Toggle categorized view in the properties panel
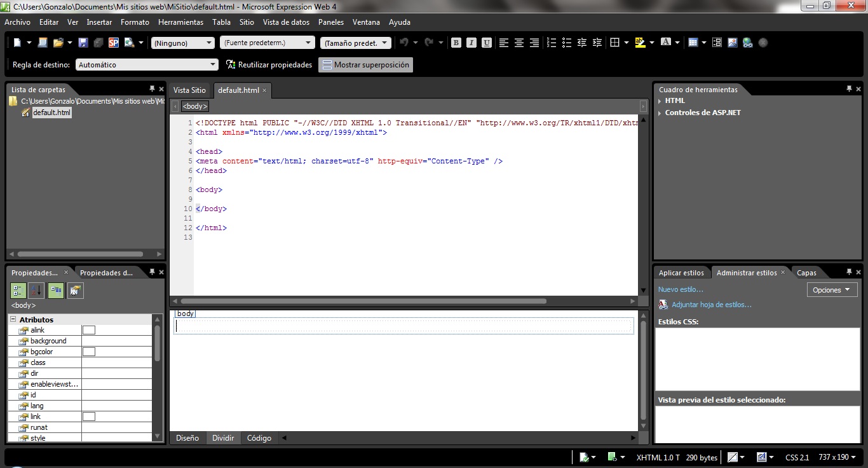The width and height of the screenshot is (868, 468). click(x=18, y=291)
